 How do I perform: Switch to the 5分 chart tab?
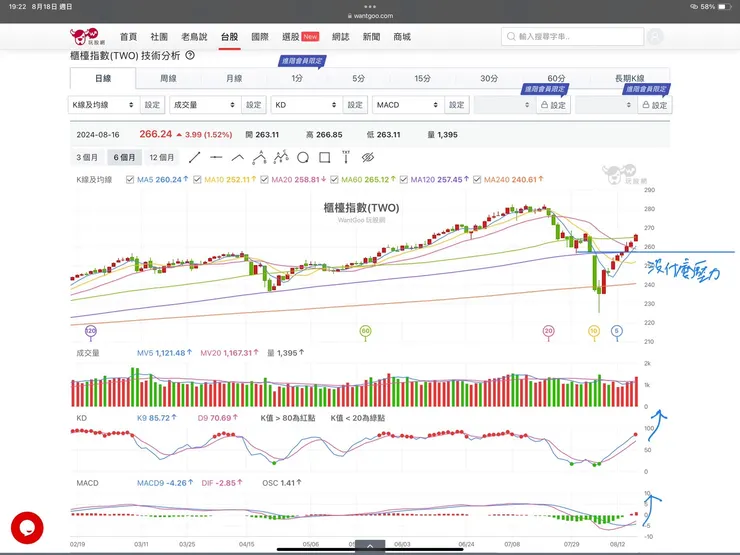pyautogui.click(x=359, y=78)
